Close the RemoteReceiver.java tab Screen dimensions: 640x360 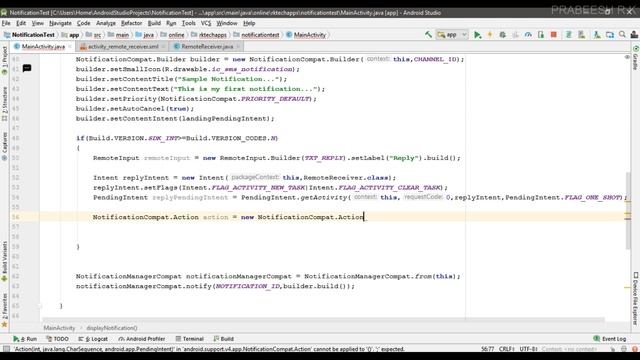coord(238,47)
